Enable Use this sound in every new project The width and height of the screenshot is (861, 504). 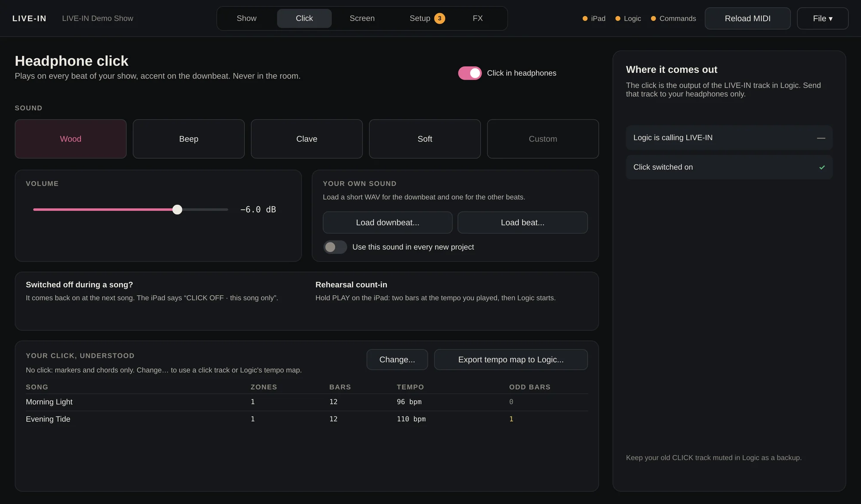click(x=335, y=247)
